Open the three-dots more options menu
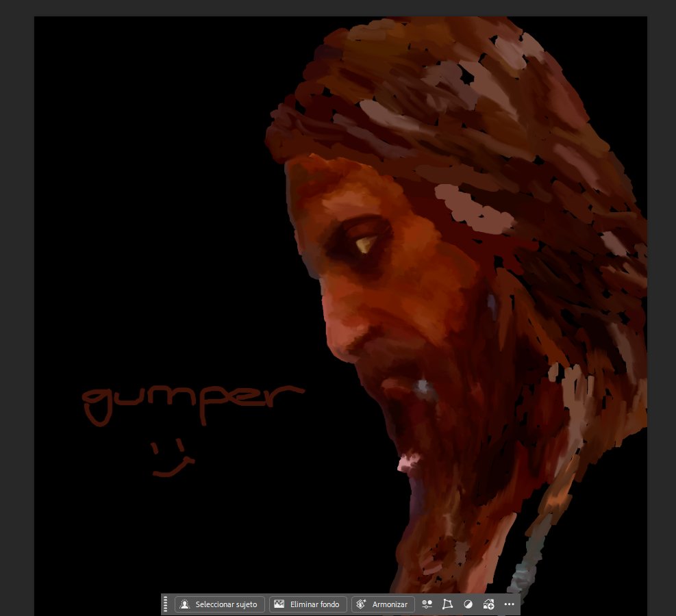The image size is (676, 616). pos(509,604)
